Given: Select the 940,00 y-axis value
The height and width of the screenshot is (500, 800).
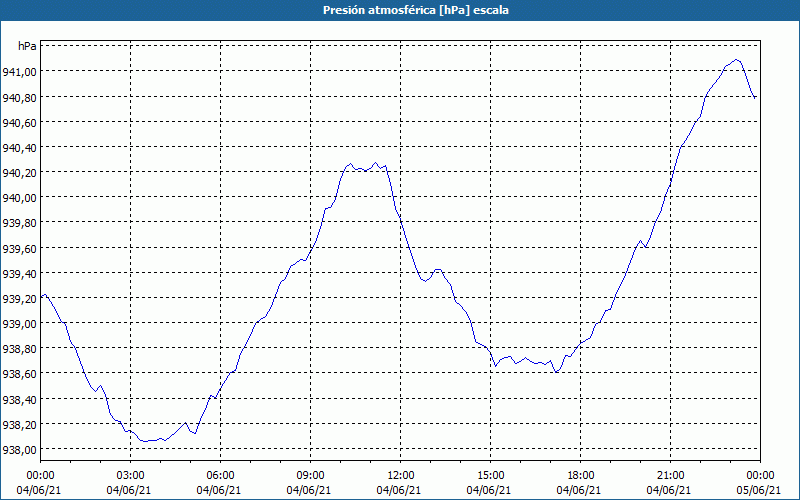Looking at the screenshot, I should tap(19, 198).
